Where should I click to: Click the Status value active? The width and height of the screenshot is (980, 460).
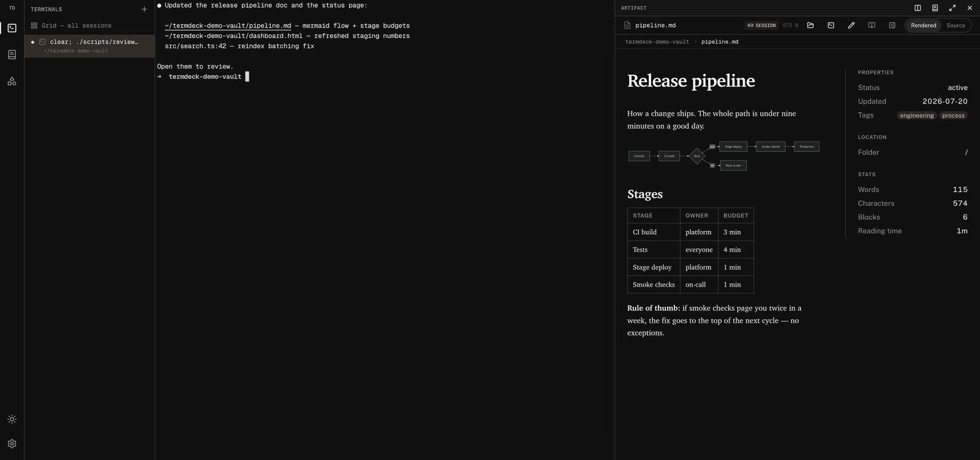click(x=957, y=88)
